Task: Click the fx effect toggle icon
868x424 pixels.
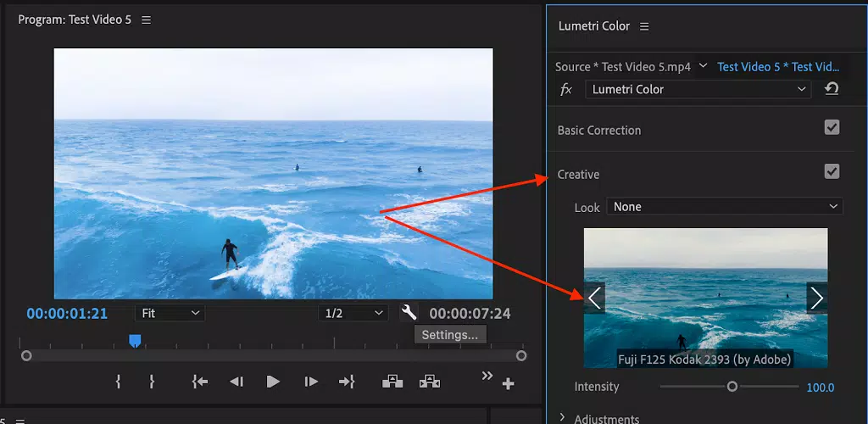Action: pos(565,90)
